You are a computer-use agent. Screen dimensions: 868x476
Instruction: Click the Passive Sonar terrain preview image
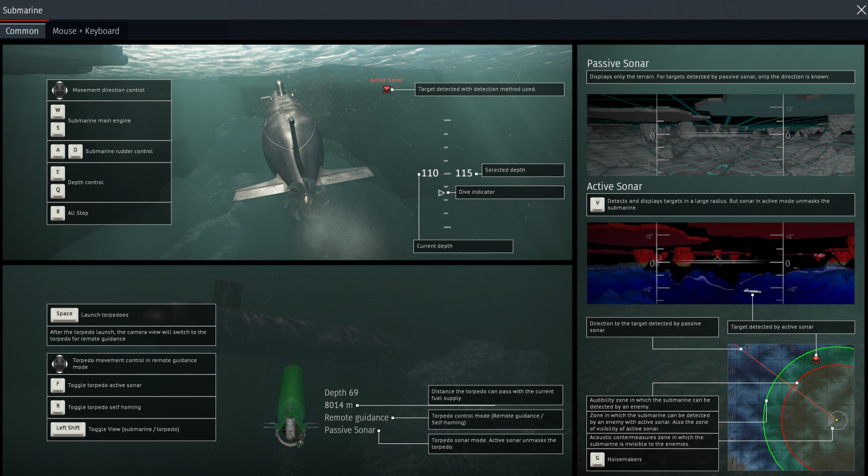(x=720, y=135)
